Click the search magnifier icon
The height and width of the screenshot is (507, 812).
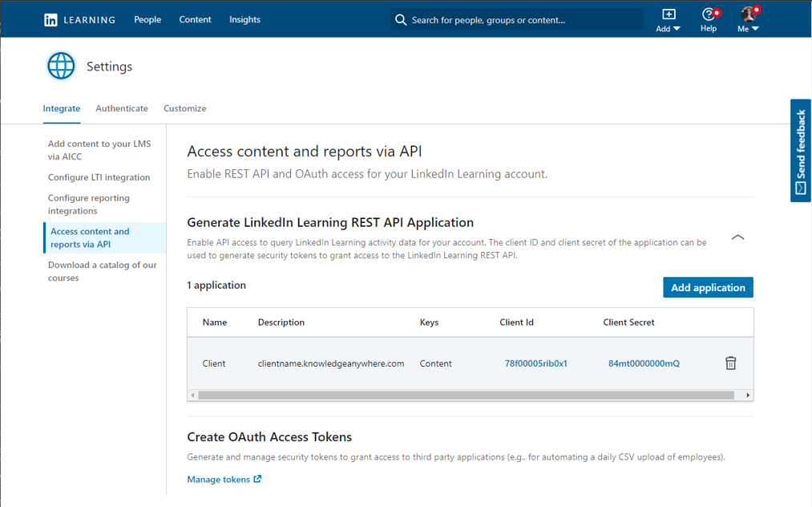(400, 19)
